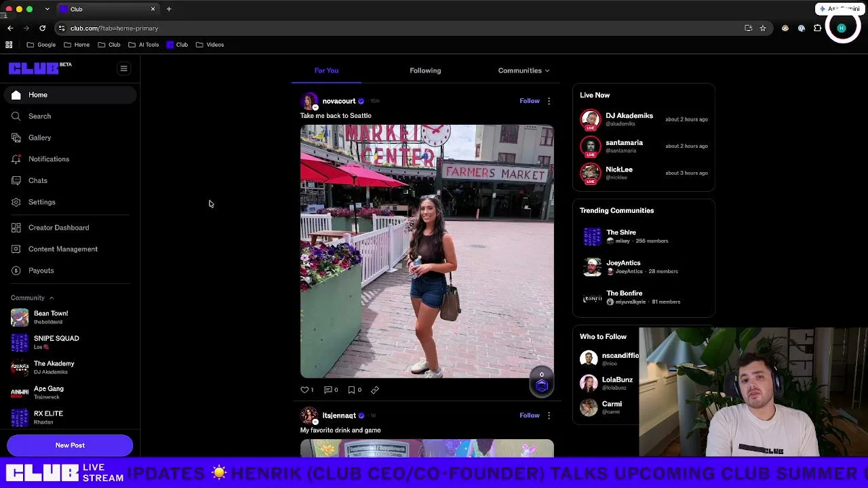View nscandiffio in Who to Follow
The image size is (868, 488).
click(x=610, y=359)
